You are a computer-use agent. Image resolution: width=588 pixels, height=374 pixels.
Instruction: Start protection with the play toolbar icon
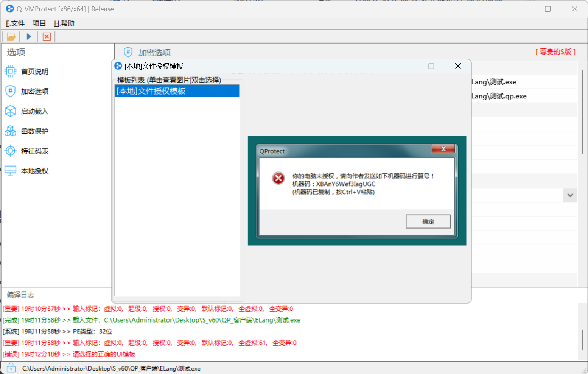point(29,36)
